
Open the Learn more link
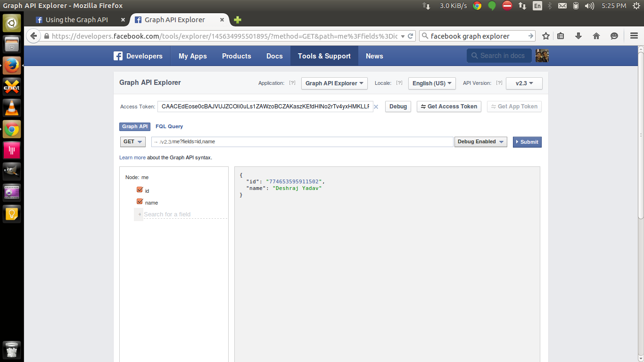(x=132, y=157)
